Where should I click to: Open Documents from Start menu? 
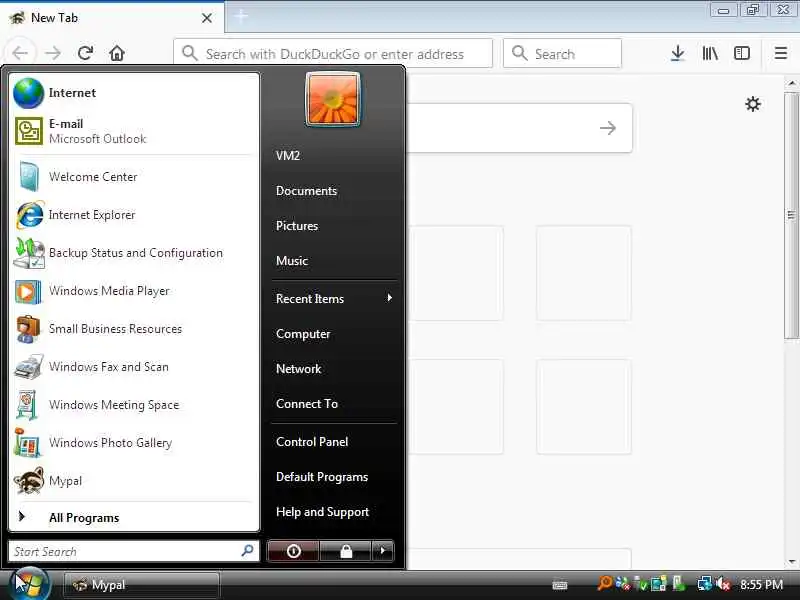point(307,191)
